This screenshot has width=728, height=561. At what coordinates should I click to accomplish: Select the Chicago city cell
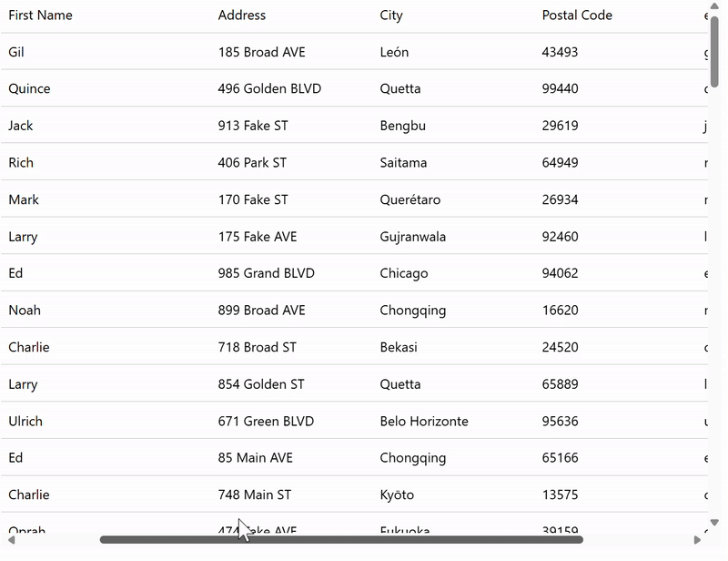coord(403,273)
